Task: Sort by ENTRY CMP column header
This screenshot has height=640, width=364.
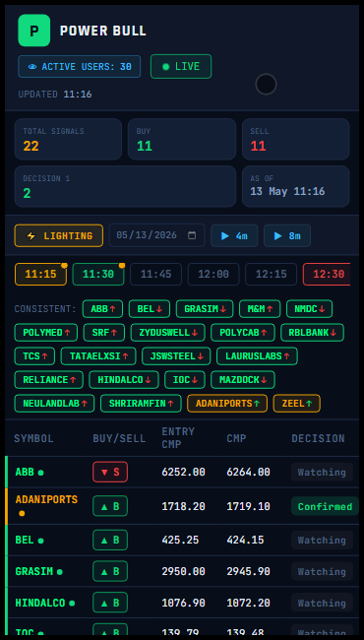Action: [x=178, y=438]
